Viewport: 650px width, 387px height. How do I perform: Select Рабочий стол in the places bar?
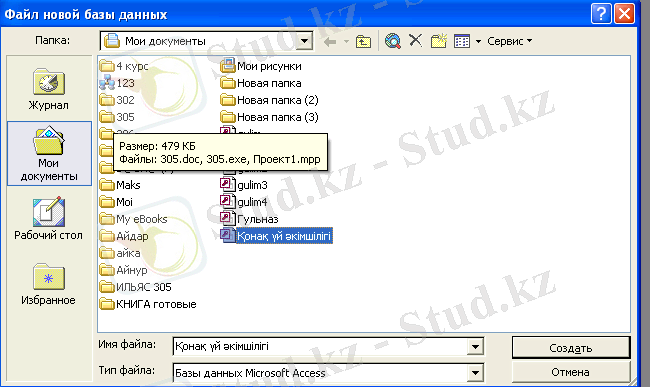pyautogui.click(x=49, y=218)
